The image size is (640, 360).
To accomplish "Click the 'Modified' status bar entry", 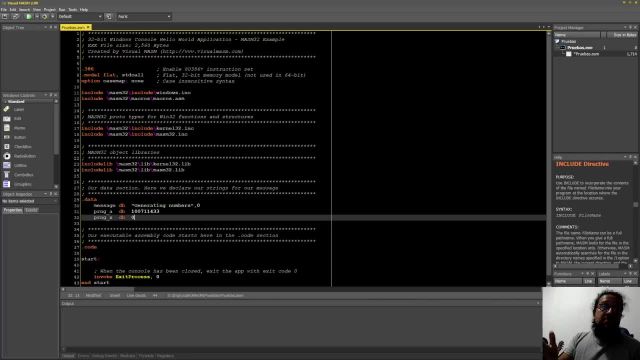I will 93,296.
